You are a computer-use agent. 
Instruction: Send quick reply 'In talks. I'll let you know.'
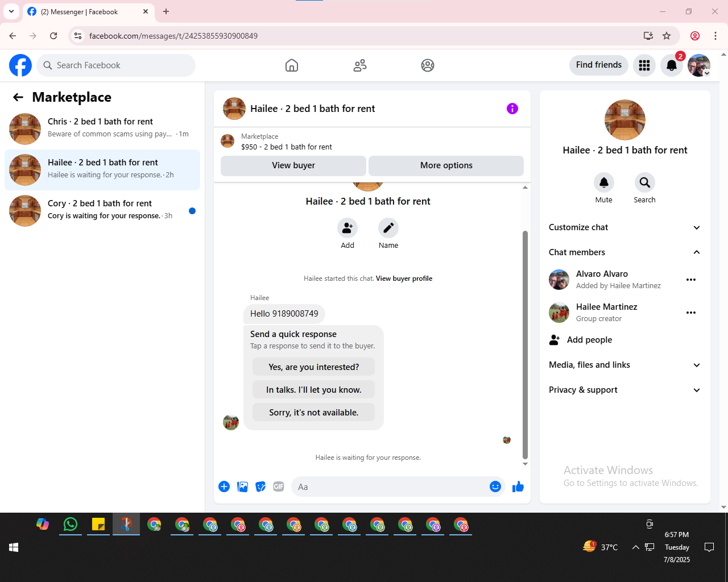point(313,390)
